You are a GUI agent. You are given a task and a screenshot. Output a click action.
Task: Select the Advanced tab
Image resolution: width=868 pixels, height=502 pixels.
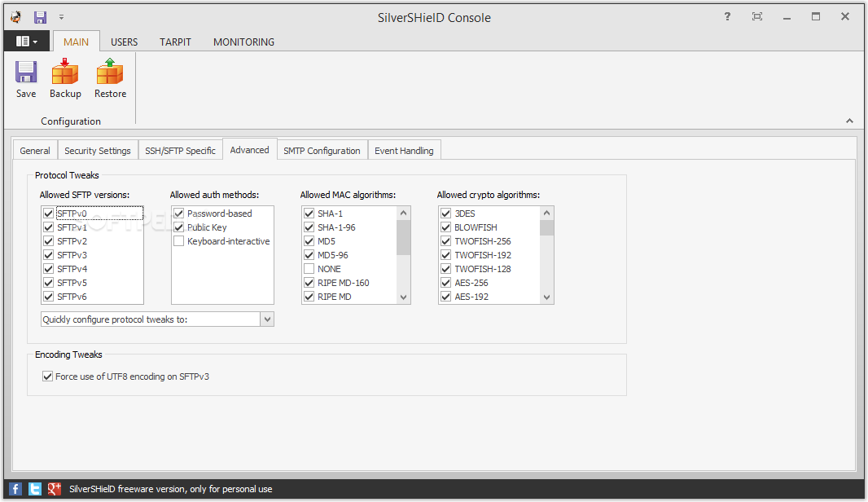250,150
